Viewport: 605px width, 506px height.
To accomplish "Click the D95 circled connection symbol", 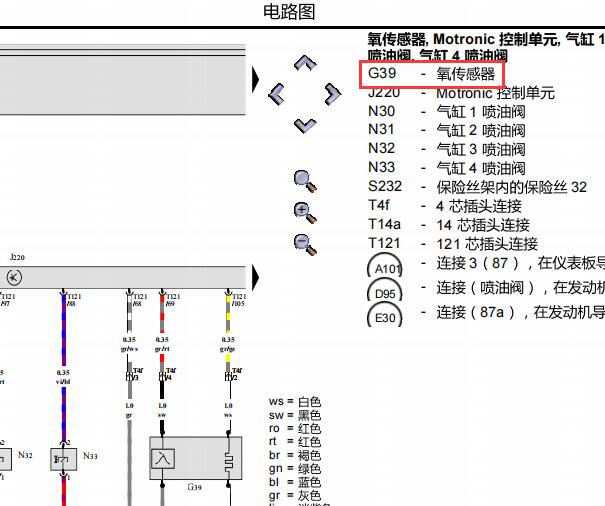I will coord(384,293).
